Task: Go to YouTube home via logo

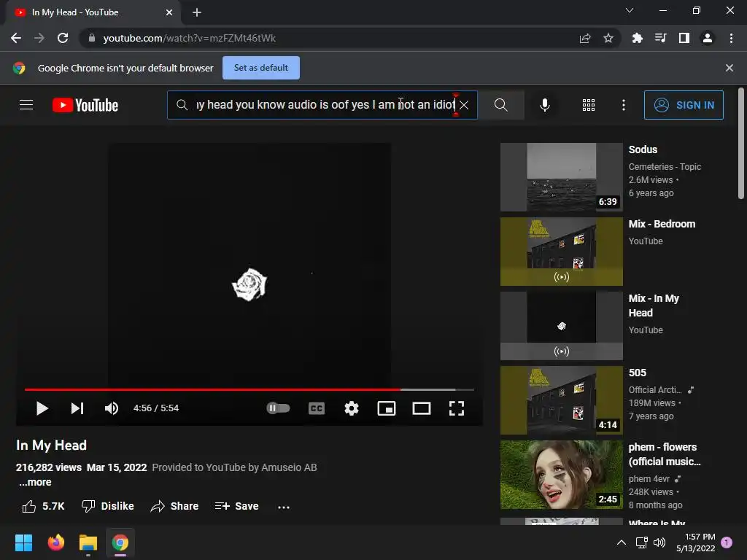Action: (x=85, y=105)
